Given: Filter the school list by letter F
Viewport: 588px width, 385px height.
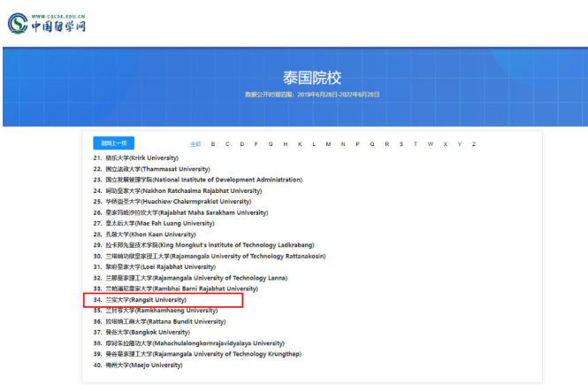Looking at the screenshot, I should pos(256,144).
